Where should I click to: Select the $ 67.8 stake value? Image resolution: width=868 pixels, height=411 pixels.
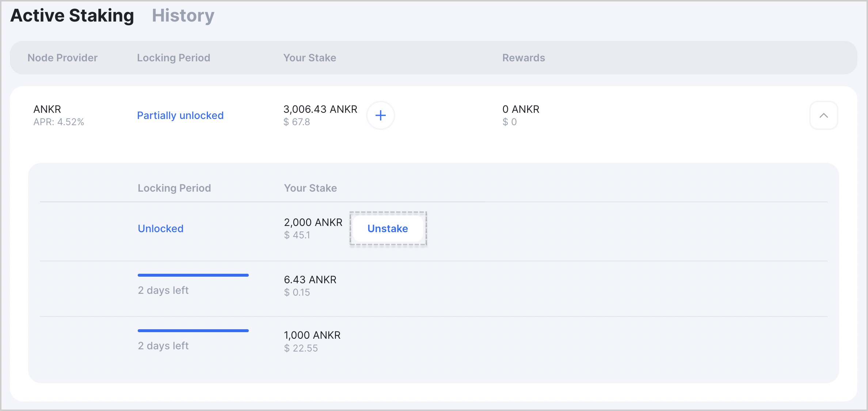(297, 122)
